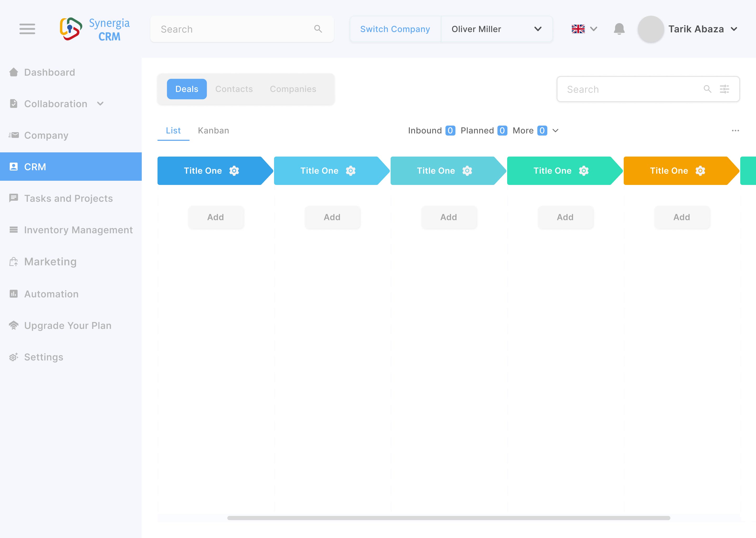
Task: Click the magnifier icon in deals search
Action: pyautogui.click(x=707, y=89)
